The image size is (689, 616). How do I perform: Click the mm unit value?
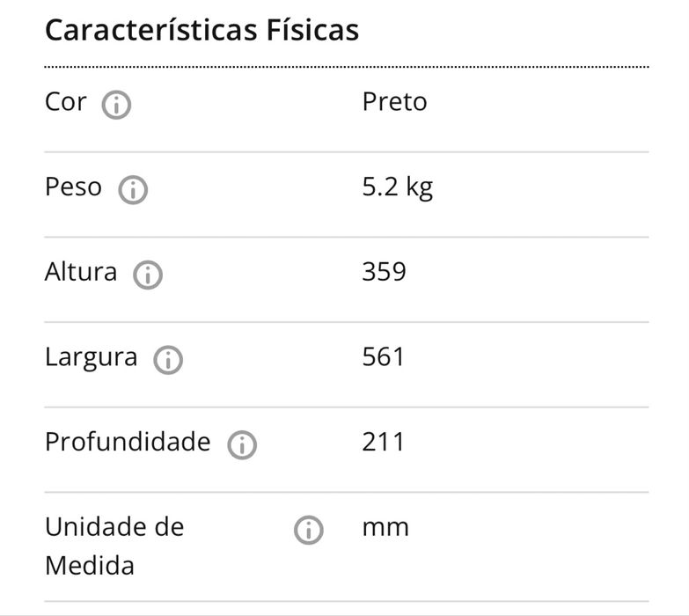385,528
